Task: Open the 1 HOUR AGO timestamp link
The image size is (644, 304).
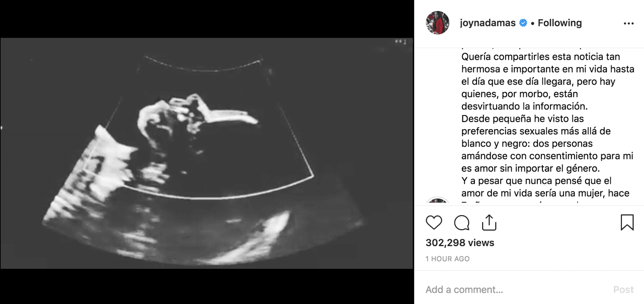Action: [448, 259]
